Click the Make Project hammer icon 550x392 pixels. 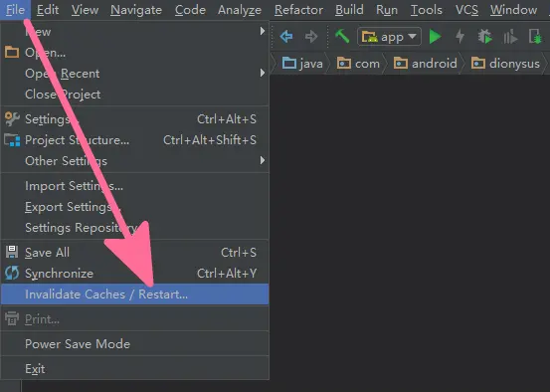342,36
